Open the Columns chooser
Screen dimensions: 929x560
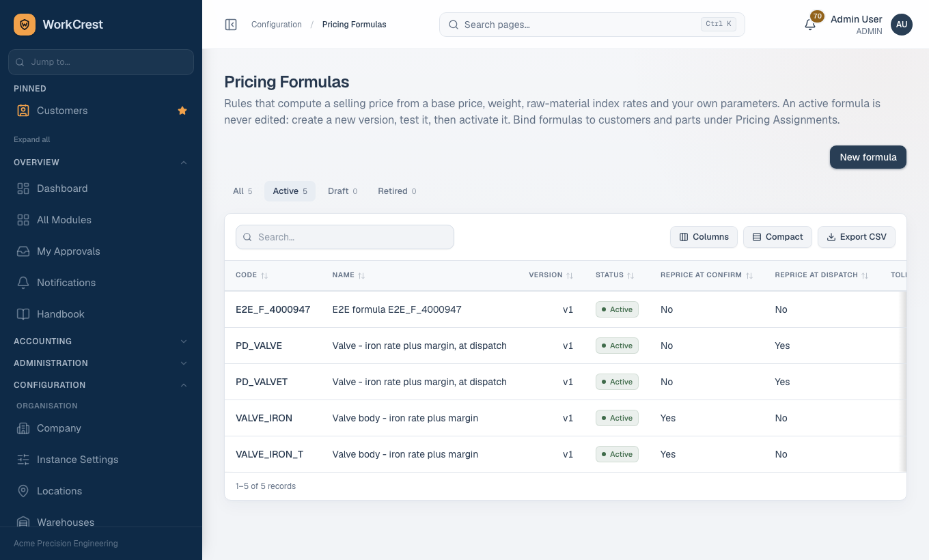[x=704, y=237]
